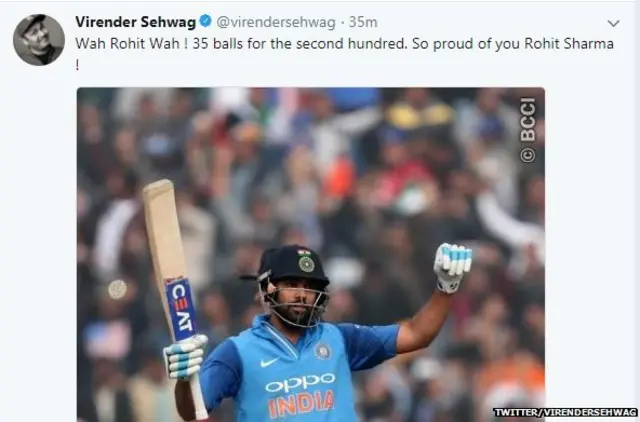This screenshot has height=422, width=640.
Task: Click the BCCI crest on jersey chest
Action: (x=322, y=351)
